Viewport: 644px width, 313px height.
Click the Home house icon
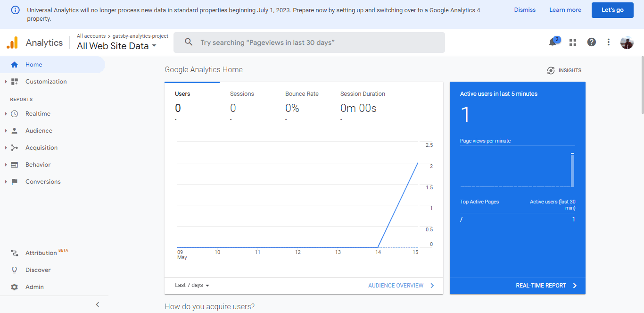(14, 65)
